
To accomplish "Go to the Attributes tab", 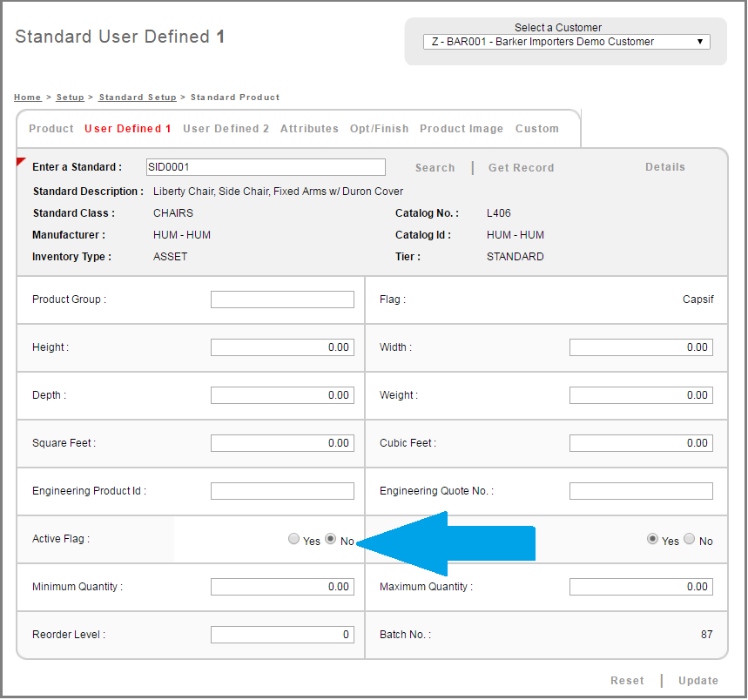I will (x=309, y=129).
